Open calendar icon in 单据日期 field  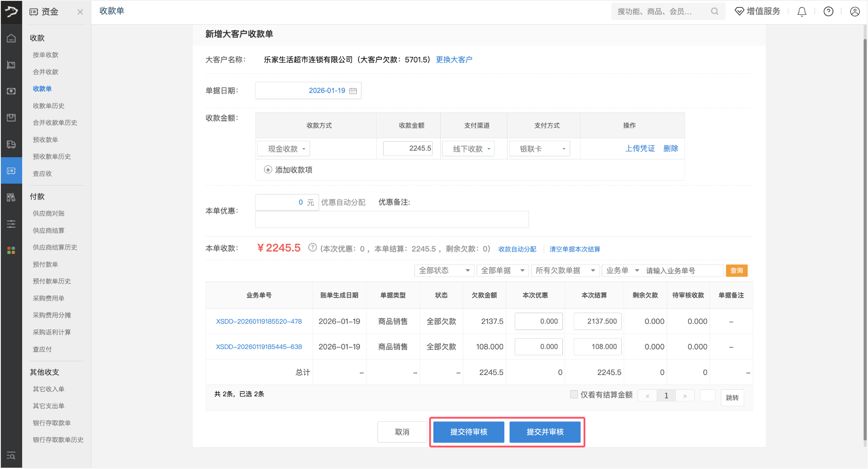point(353,91)
